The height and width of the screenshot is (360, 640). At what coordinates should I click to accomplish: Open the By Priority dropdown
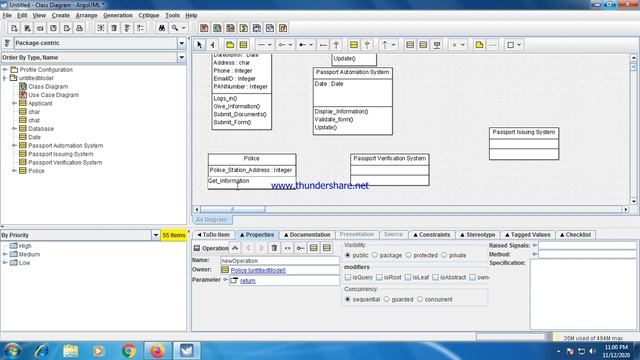[156, 235]
